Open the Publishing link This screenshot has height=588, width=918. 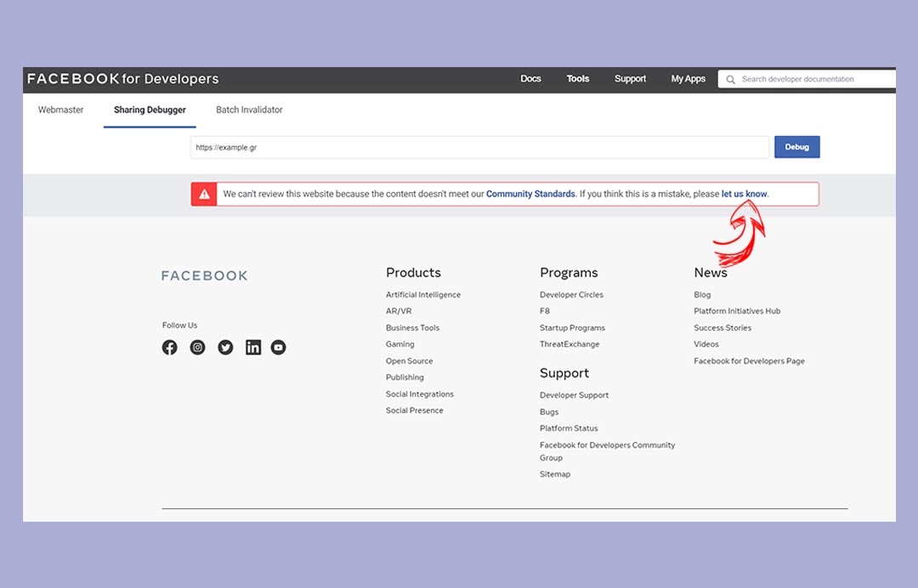point(405,377)
